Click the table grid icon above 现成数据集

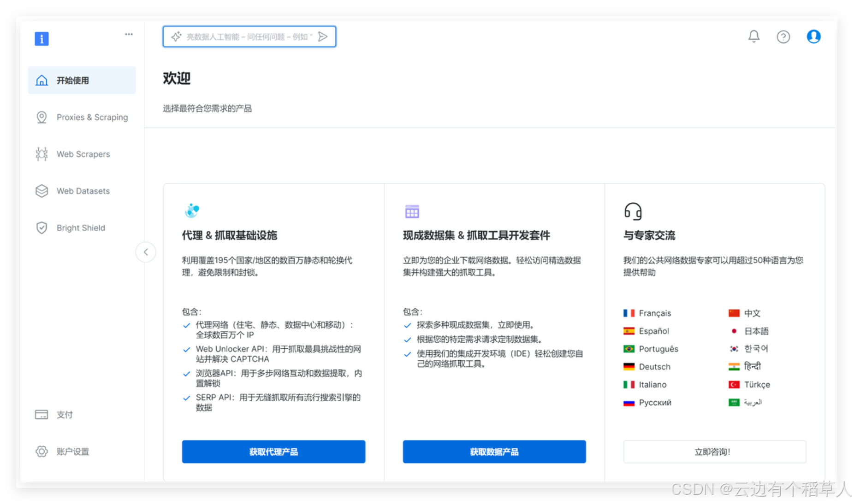(412, 211)
